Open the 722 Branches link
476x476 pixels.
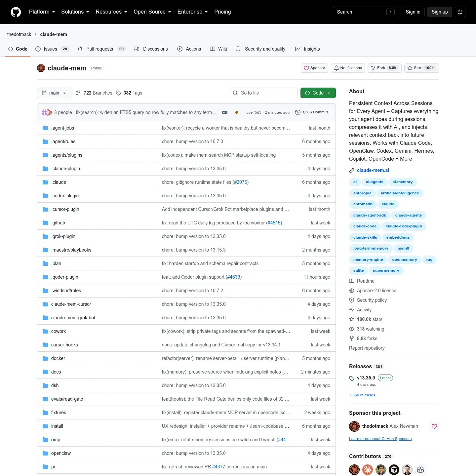pos(94,93)
